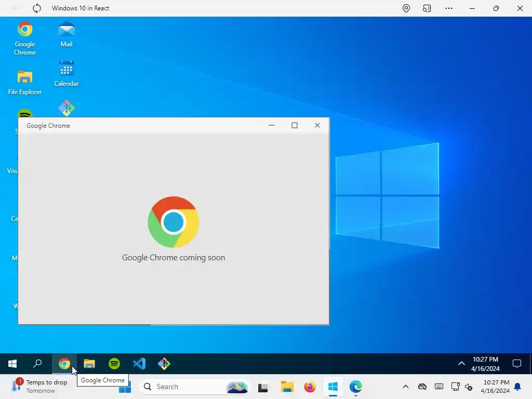Screen dimensions: 532x399
Task: Expand the host system tray hidden icons
Action: pos(405,387)
